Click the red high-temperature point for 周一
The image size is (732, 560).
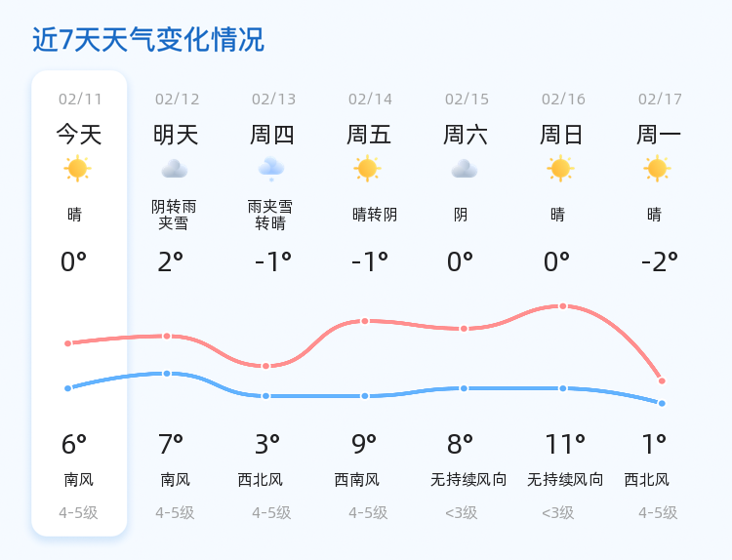point(662,380)
